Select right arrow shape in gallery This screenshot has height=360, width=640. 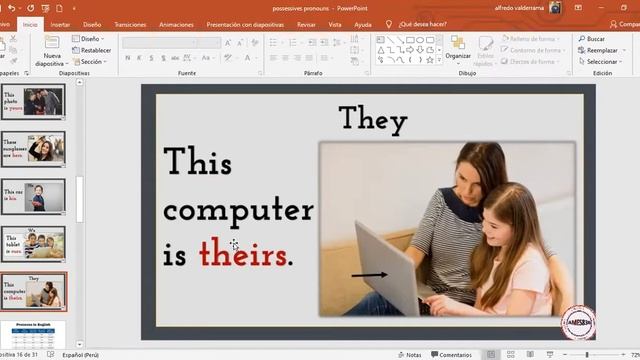(410, 50)
